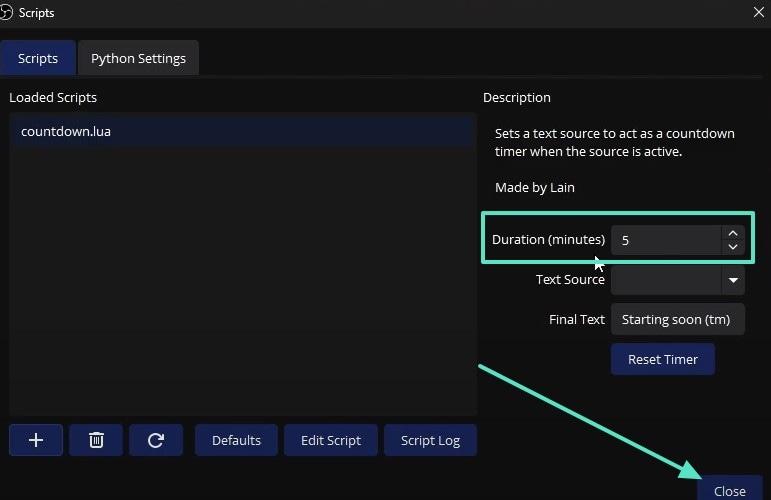Open the Text Source dropdown

point(678,280)
